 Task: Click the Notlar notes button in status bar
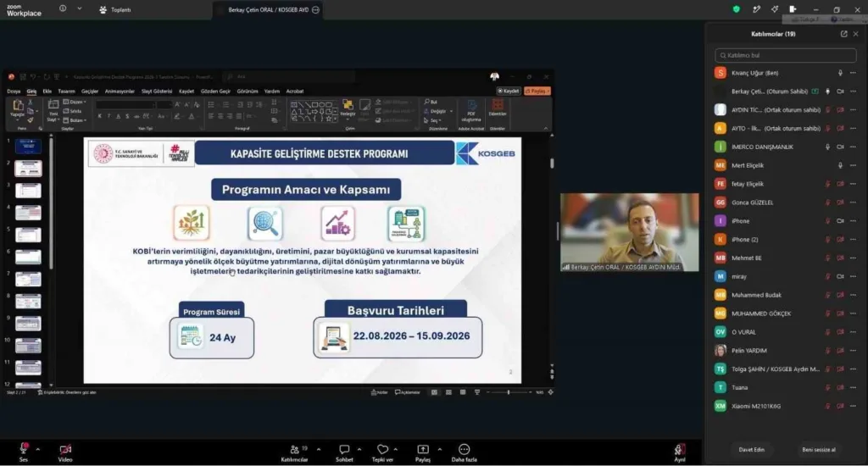379,392
